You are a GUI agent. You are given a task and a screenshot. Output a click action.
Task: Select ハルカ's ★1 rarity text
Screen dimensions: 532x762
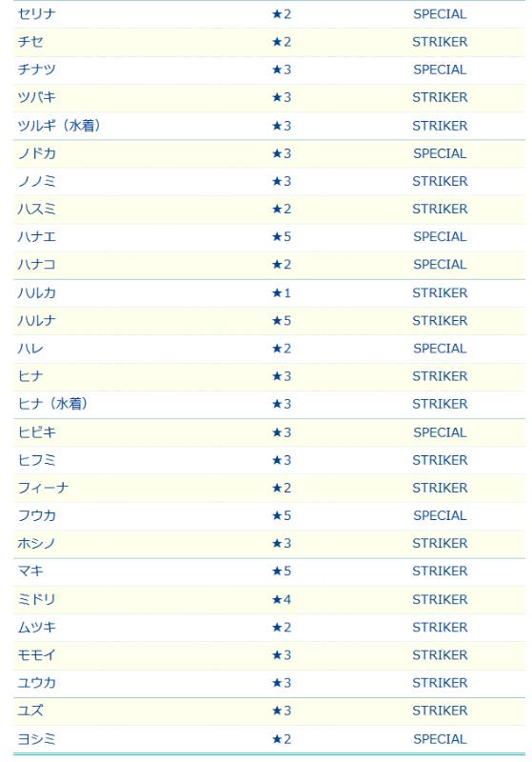click(x=282, y=293)
